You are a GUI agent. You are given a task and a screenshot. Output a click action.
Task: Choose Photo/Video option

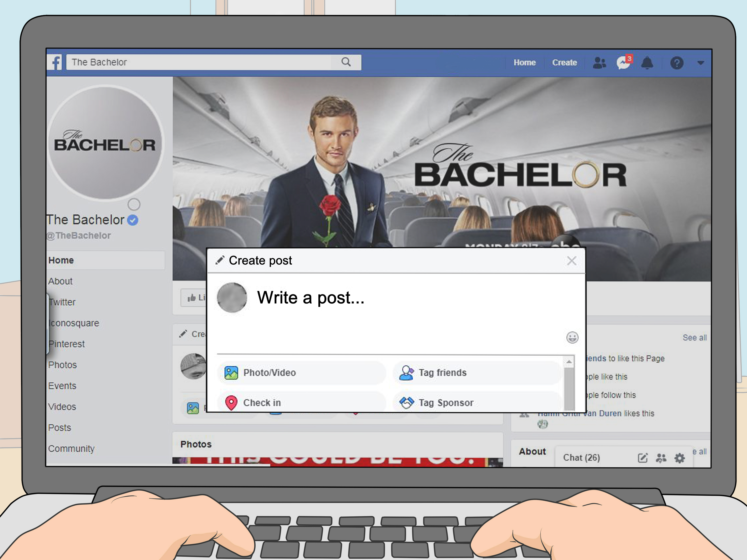302,373
